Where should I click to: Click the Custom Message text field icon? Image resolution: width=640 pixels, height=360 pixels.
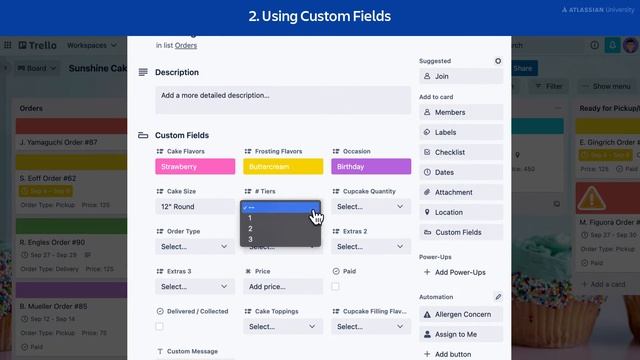pos(160,351)
